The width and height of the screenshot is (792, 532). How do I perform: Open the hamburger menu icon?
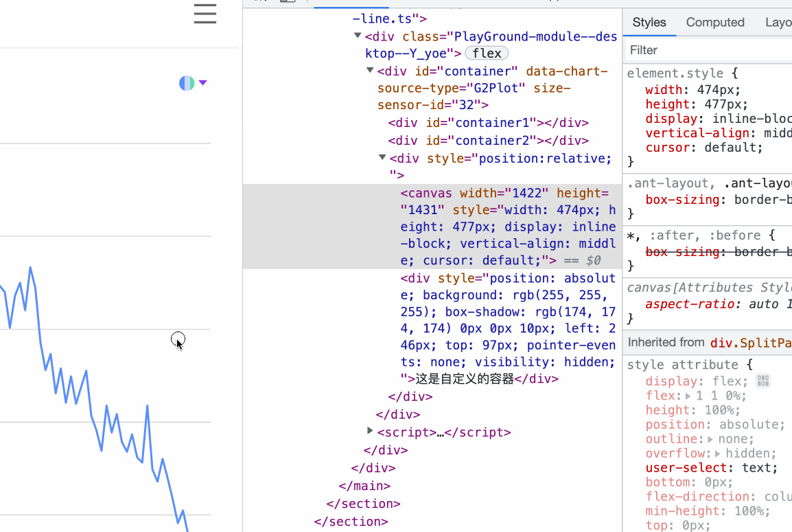click(x=205, y=14)
